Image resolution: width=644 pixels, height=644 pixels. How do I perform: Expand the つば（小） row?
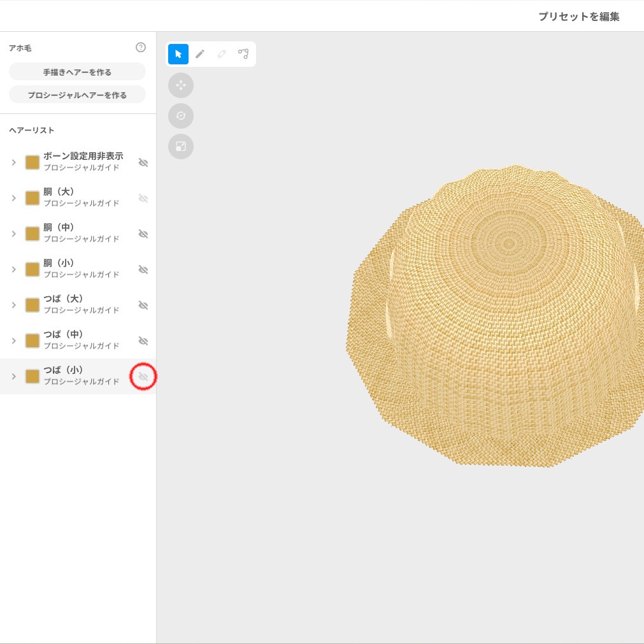click(x=13, y=376)
